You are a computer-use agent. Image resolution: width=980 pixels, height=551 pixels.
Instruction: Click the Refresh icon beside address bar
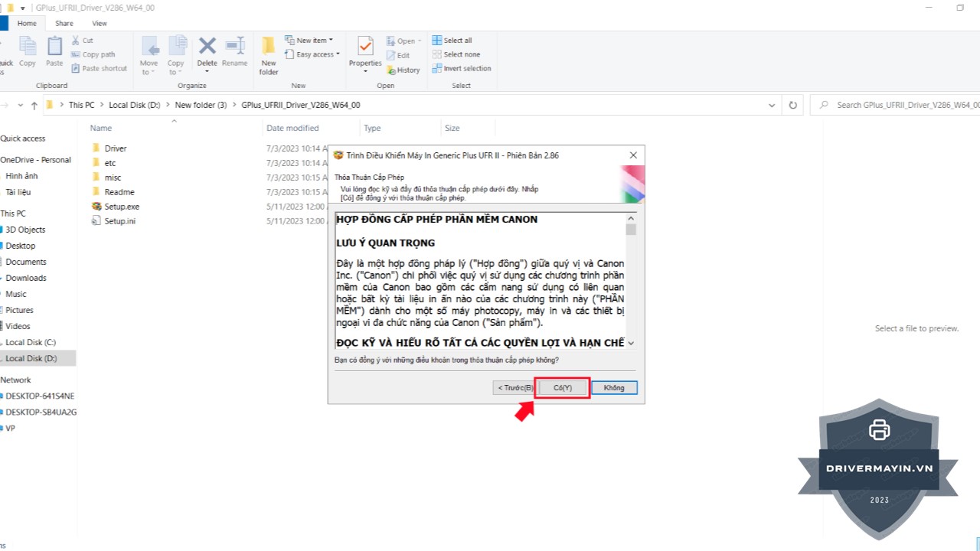point(792,105)
